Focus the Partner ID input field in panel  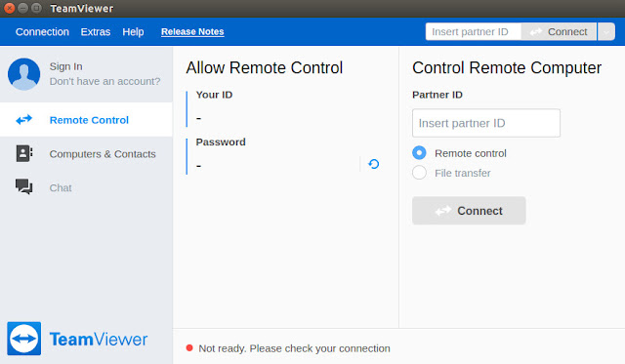(x=486, y=123)
